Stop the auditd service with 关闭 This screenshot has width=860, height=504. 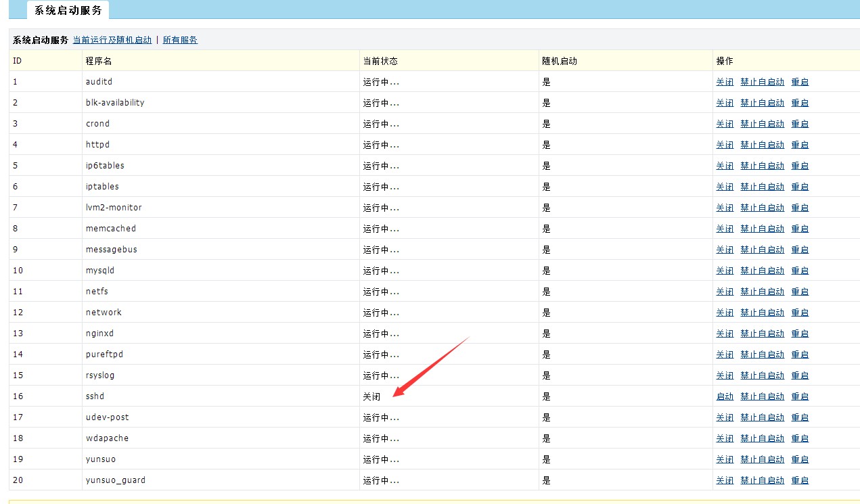click(x=725, y=82)
